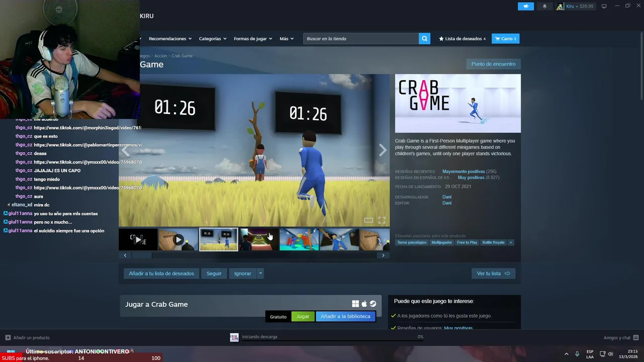Click the macOS platform icon

pos(364,304)
